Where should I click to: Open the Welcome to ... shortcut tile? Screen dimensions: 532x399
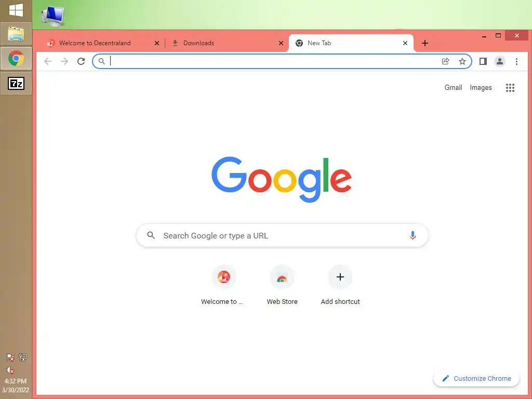click(223, 286)
